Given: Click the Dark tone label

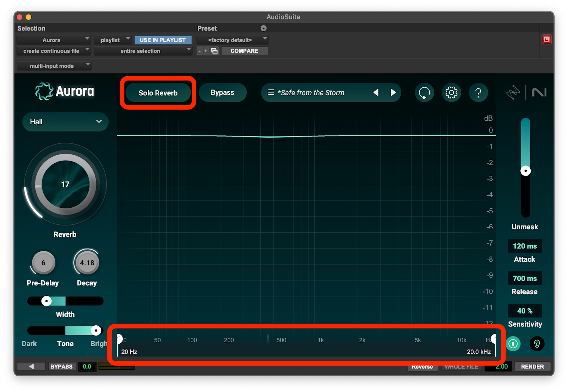Looking at the screenshot, I should click(x=29, y=344).
